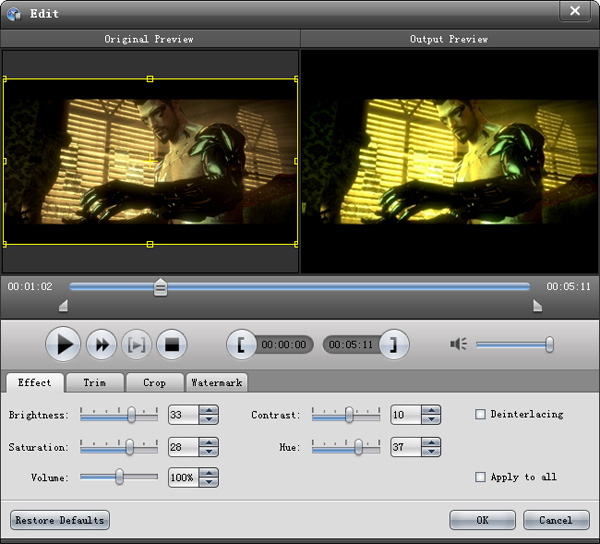Screen dimensions: 600x544
Task: Click the trim start time 00:00:00
Action: point(284,345)
